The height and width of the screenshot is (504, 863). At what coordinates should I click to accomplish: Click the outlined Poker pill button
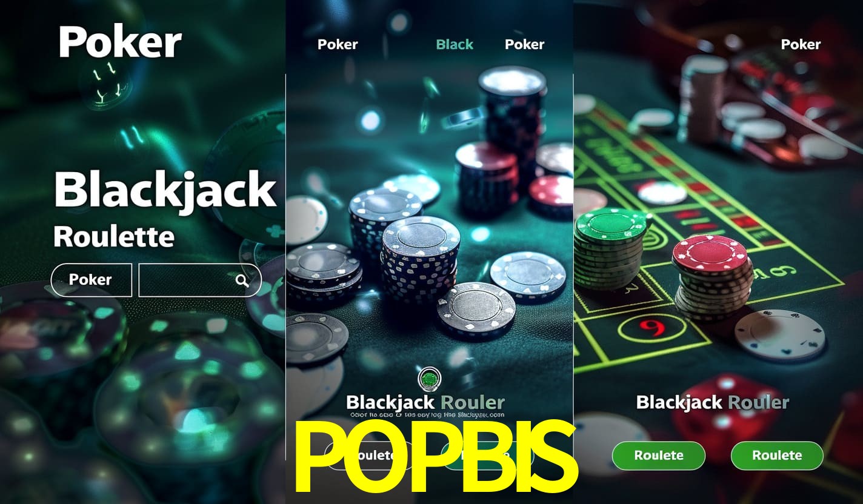click(91, 280)
